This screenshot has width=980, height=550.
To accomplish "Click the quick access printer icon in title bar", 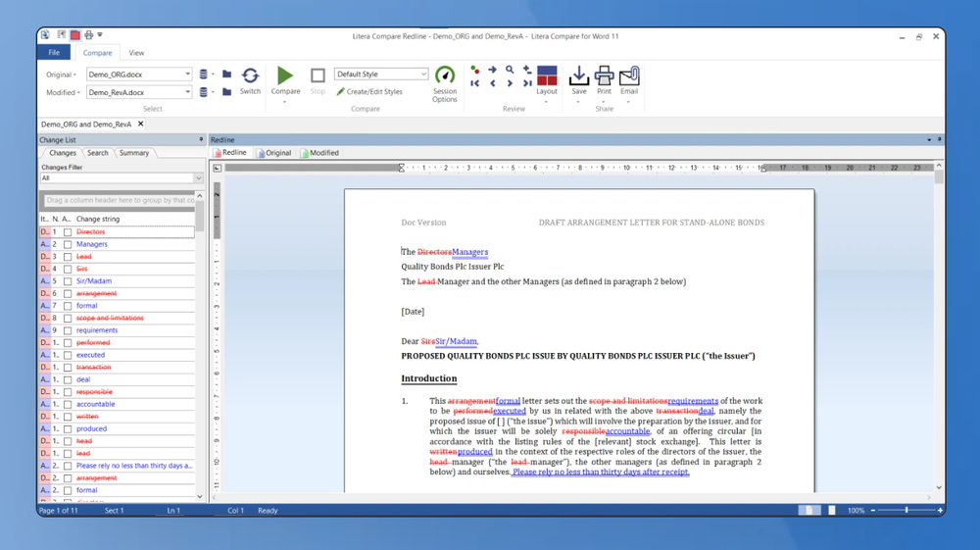I will click(x=89, y=35).
